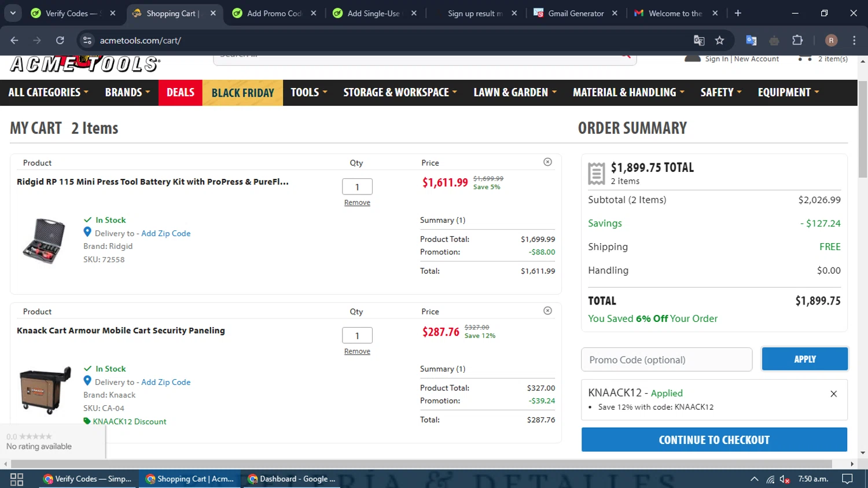Open Ridgid RP 115 product title link
This screenshot has height=488, width=868.
point(153,182)
